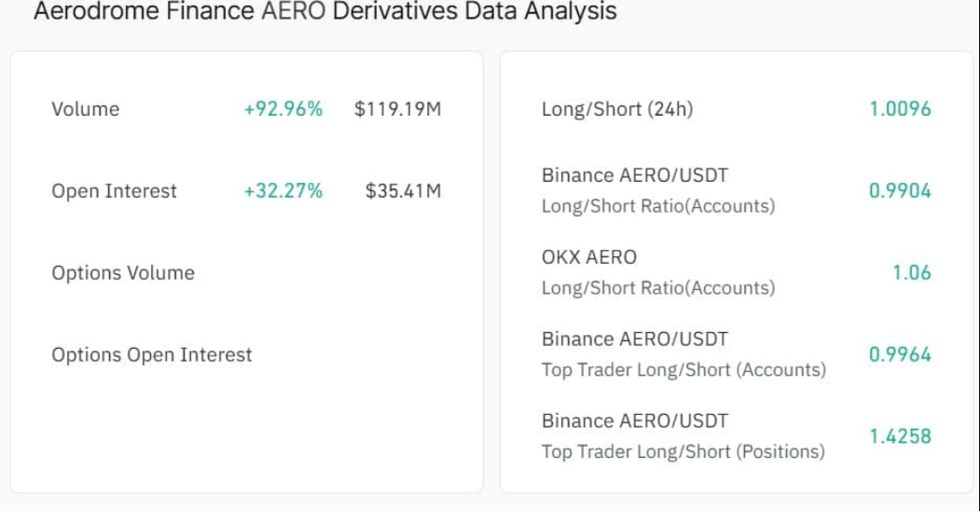Open Binance AERO/USDT Long/Short Ratio(Accounts) entry

coord(635,175)
